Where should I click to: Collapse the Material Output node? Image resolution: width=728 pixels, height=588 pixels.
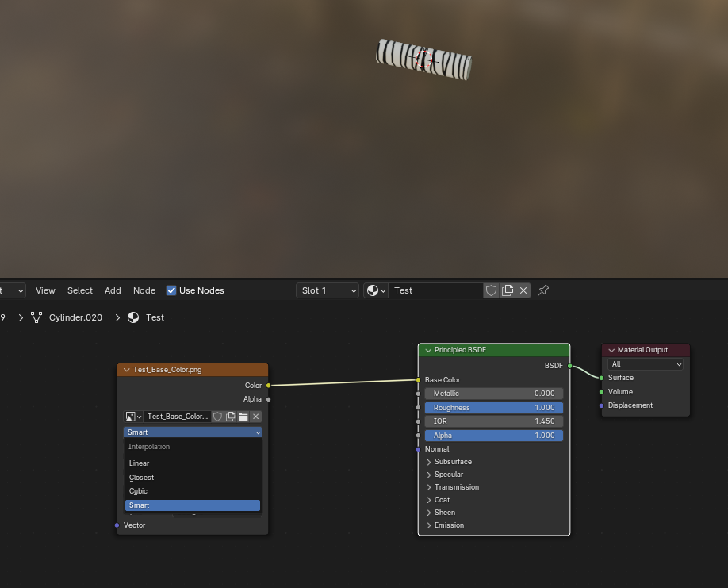pos(611,350)
